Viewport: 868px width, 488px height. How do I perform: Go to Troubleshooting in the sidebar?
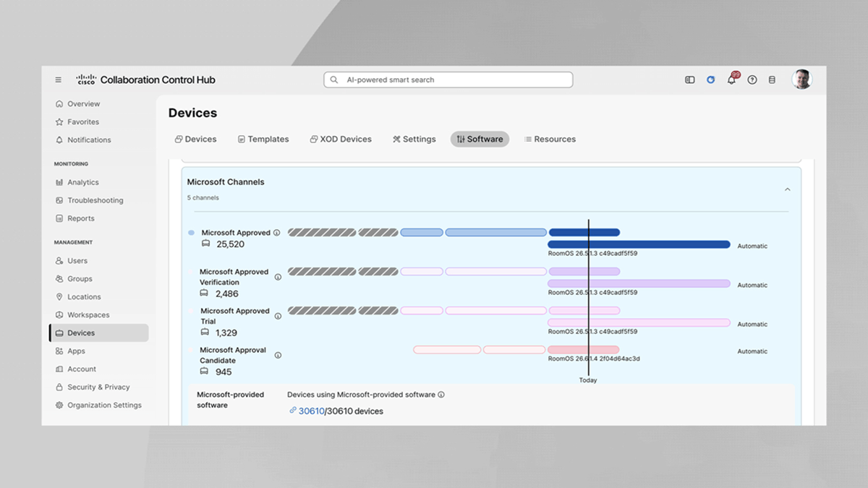[x=95, y=200]
